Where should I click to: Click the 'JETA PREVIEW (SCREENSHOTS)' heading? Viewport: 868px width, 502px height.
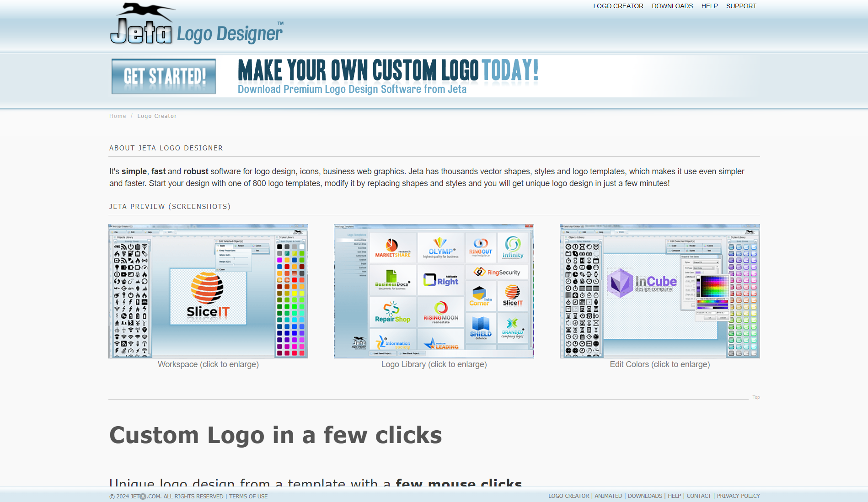(x=170, y=207)
